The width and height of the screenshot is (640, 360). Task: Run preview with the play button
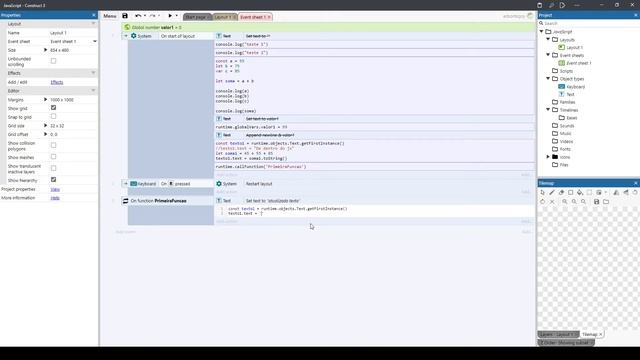point(170,16)
